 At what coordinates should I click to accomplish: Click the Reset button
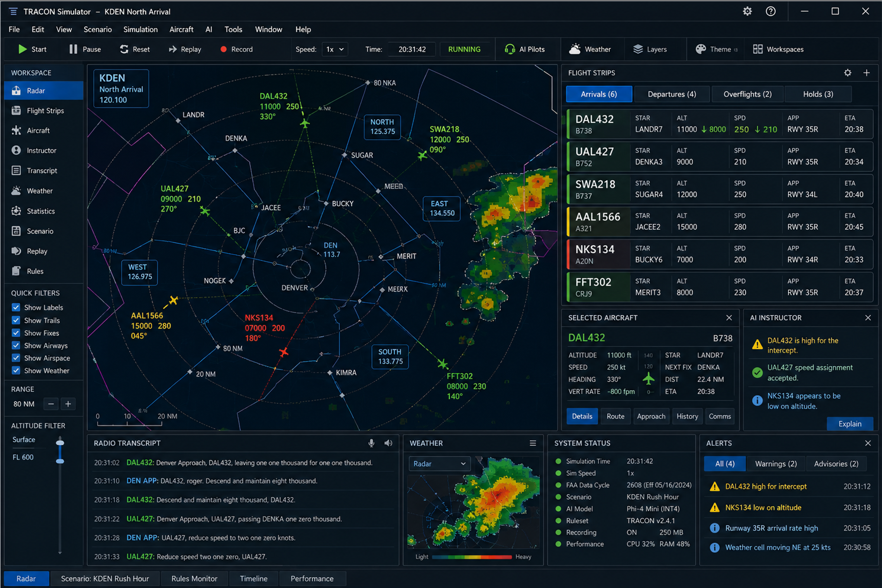click(x=135, y=49)
